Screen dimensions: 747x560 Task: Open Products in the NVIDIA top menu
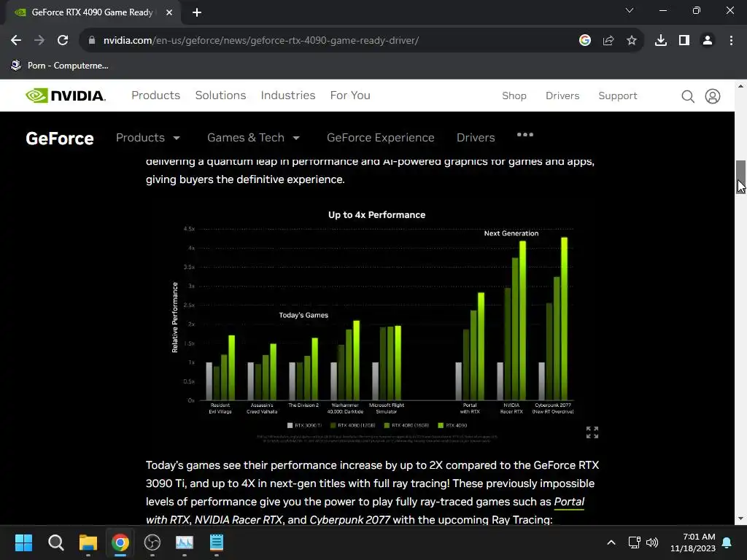(x=156, y=96)
